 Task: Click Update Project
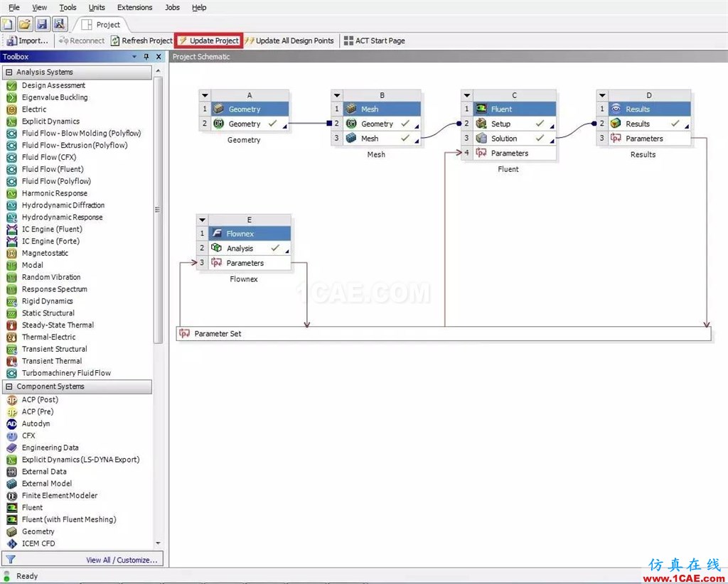pos(209,40)
